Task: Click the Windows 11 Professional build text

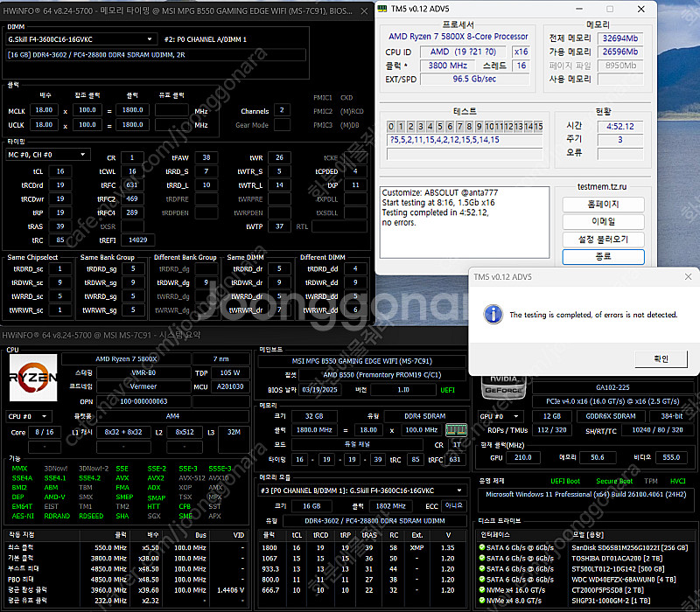Action: [585, 494]
